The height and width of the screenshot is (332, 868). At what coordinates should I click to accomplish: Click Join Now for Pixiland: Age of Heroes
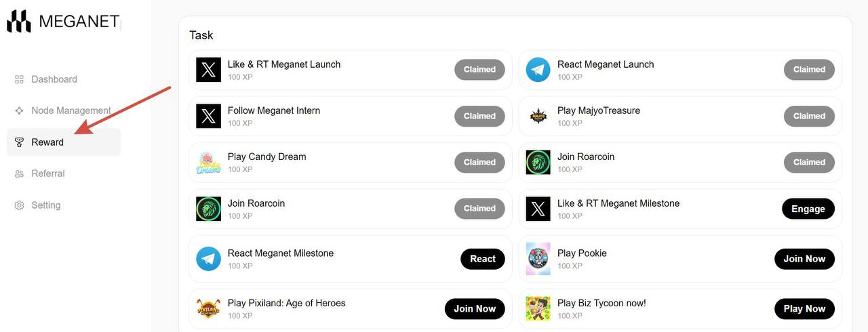[475, 309]
